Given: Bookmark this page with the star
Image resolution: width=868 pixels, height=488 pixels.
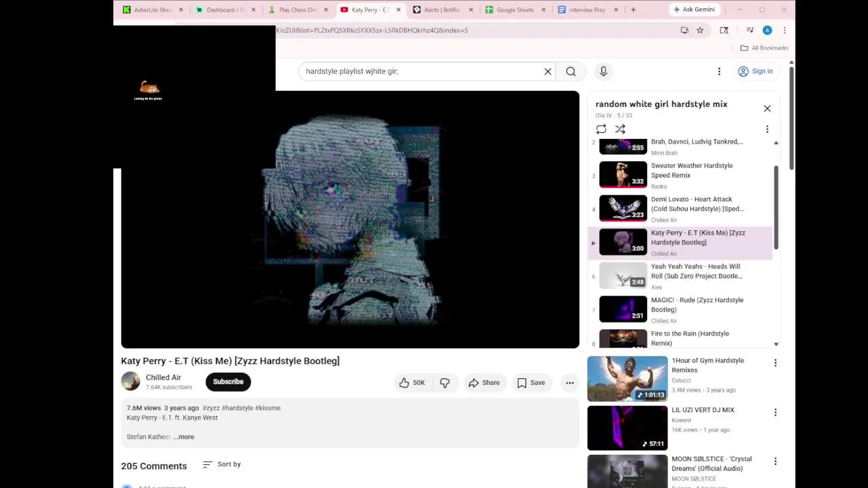Looking at the screenshot, I should click(x=700, y=30).
